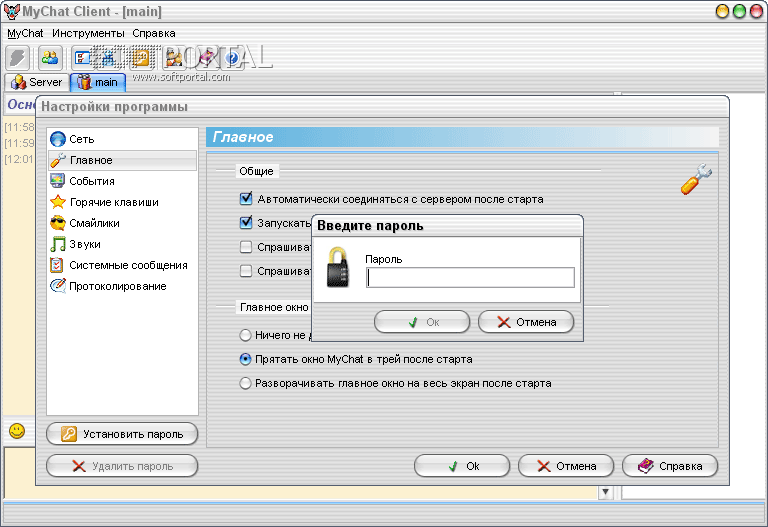
Task: Click the smiley face icon in chat
Action: point(17,431)
